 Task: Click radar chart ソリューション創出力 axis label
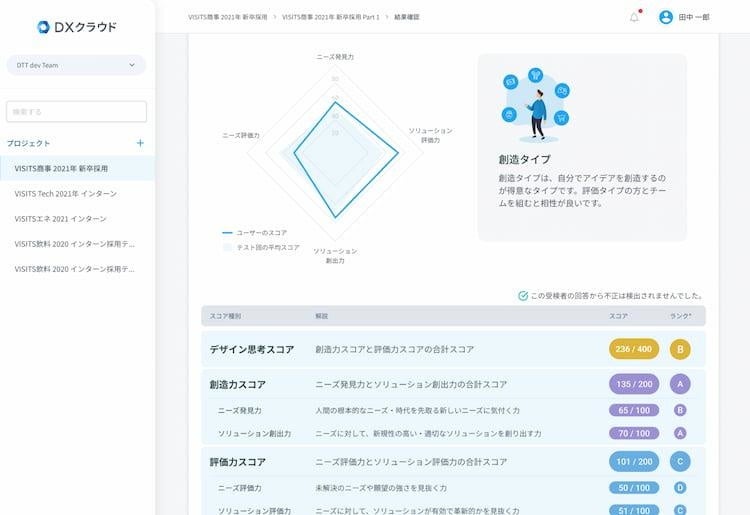pyautogui.click(x=335, y=256)
